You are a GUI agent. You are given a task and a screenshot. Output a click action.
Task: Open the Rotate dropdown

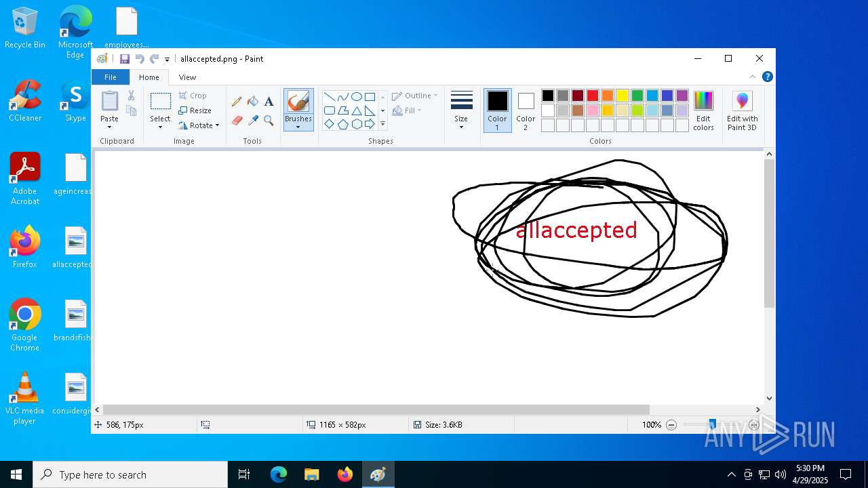click(199, 125)
